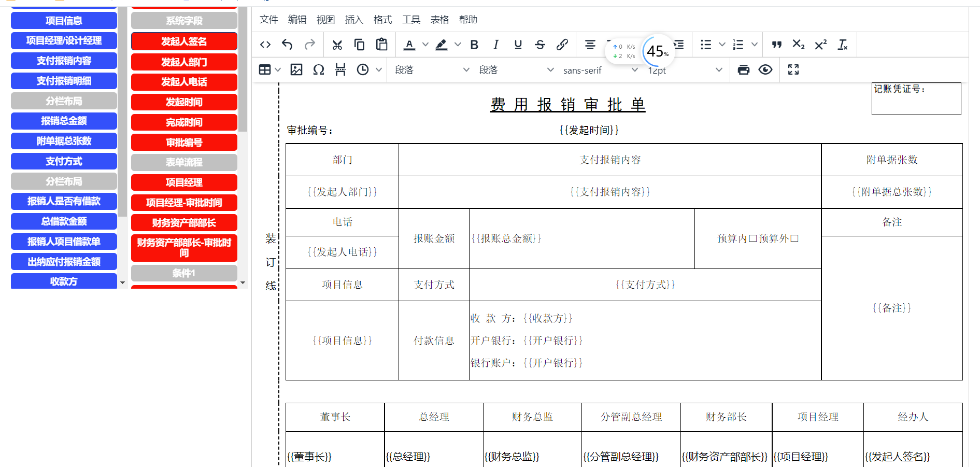Open the 插入 menu
Image resolution: width=980 pixels, height=467 pixels.
point(354,20)
